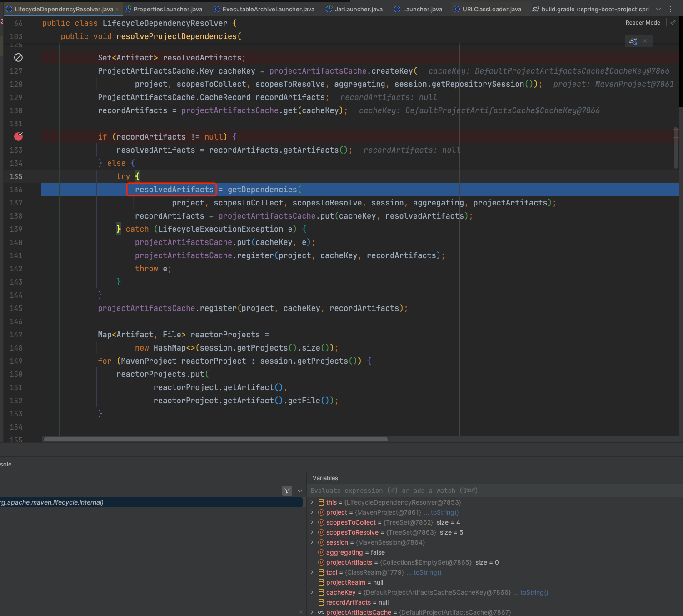Expand the scopesToCollect variable node

pos(312,522)
